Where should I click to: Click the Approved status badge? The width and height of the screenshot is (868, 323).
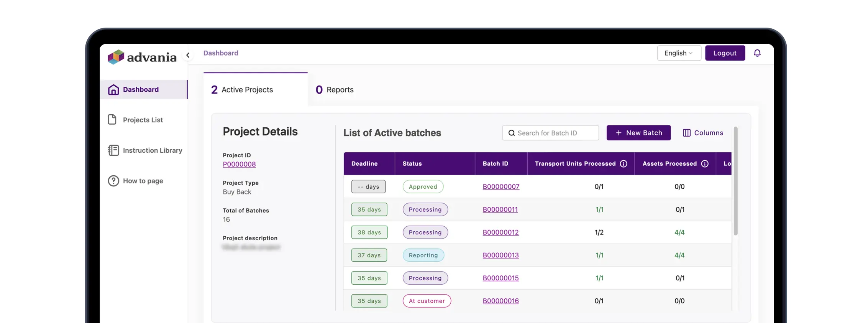(x=423, y=186)
